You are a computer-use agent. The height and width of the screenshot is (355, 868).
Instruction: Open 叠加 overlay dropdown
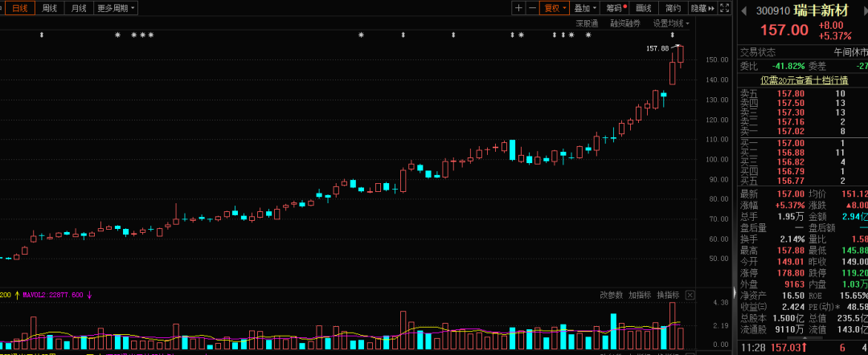coord(585,8)
